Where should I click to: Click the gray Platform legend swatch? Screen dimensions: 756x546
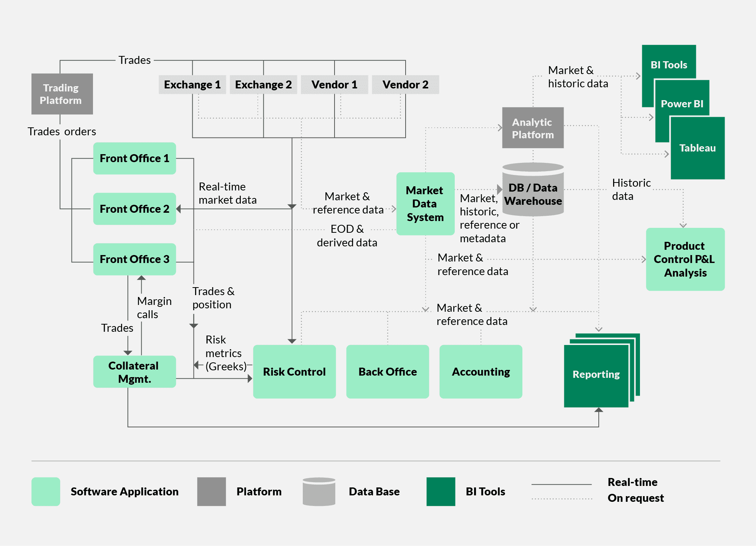point(211,491)
